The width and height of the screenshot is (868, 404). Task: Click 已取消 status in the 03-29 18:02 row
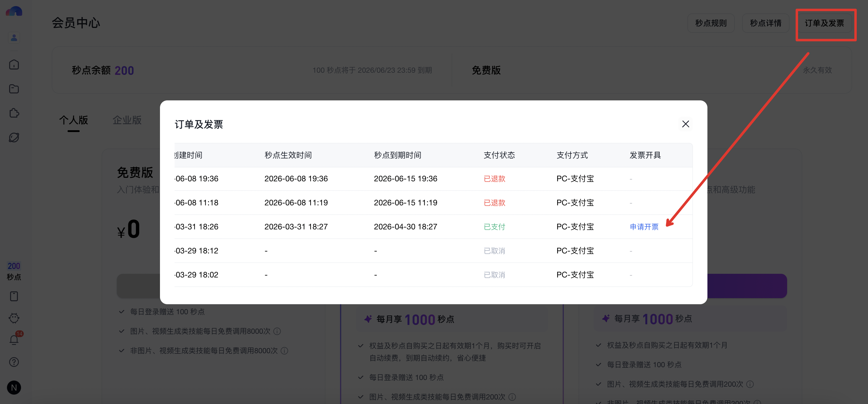point(494,275)
